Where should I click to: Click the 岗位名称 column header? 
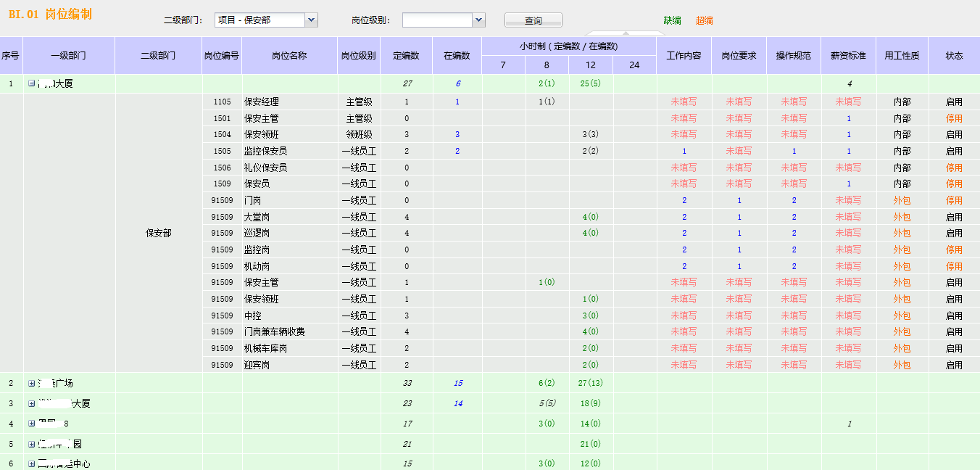289,55
